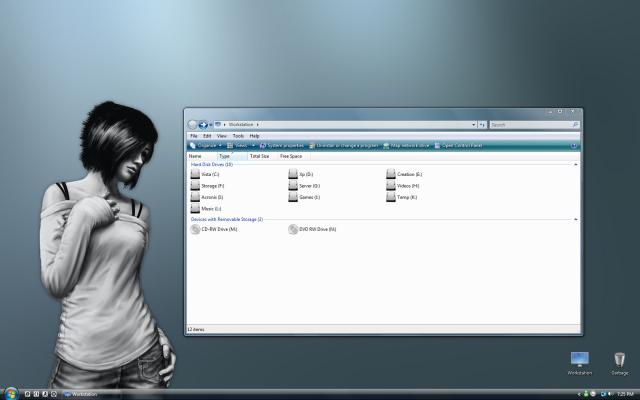Select the DVD RW Drive (N:) disc icon
The width and height of the screenshot is (640, 400).
point(293,229)
